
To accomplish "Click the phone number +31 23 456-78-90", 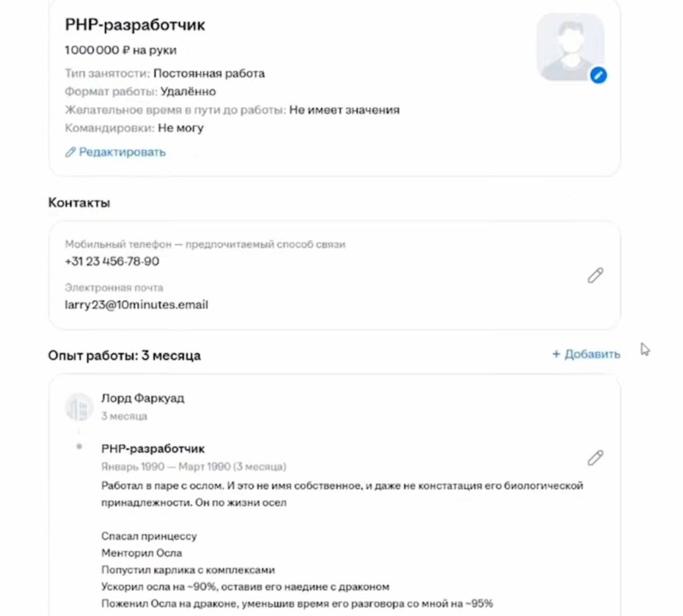I will tap(112, 262).
